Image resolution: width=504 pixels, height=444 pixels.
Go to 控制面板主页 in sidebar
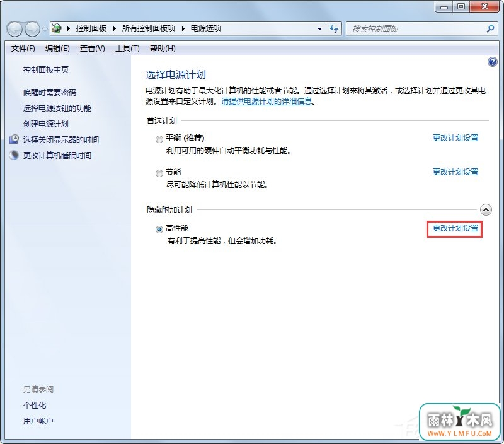46,70
